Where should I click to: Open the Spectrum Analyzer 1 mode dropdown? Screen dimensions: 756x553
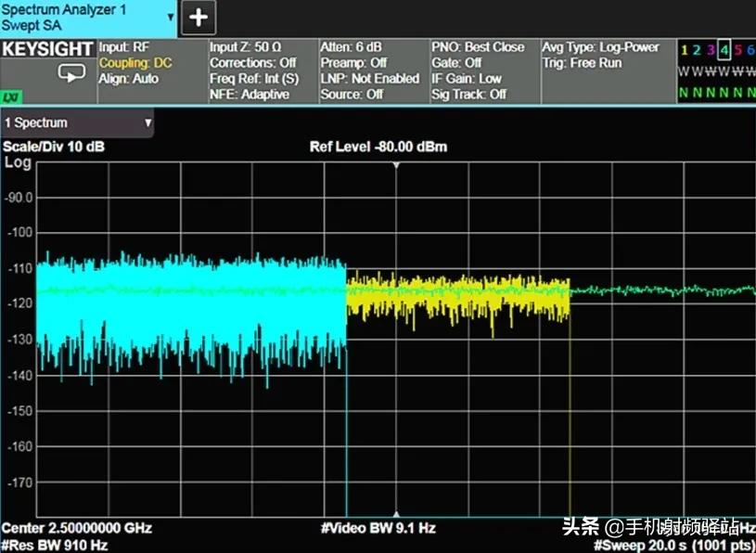[x=171, y=17]
